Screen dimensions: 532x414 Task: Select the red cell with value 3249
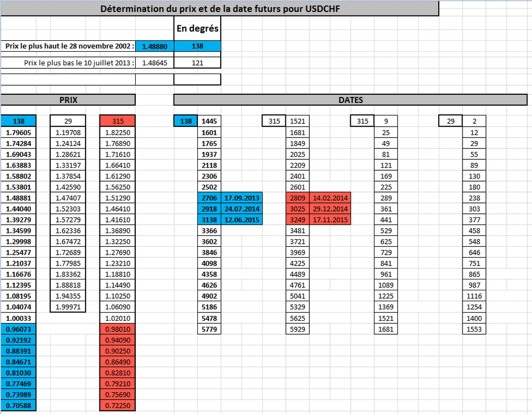[298, 220]
